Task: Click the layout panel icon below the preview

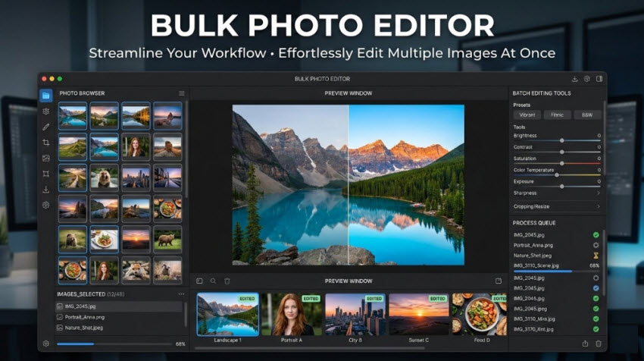Action: [x=199, y=281]
